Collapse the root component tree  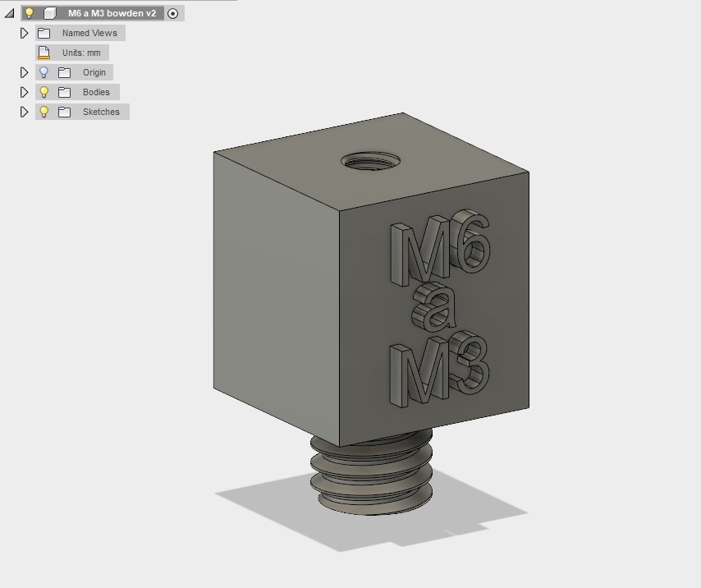point(7,12)
